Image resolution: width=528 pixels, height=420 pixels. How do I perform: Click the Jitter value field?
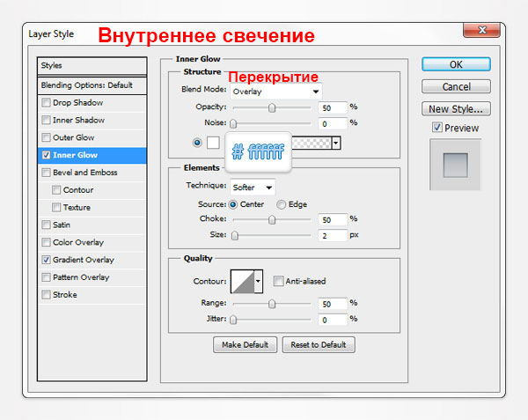coord(333,320)
